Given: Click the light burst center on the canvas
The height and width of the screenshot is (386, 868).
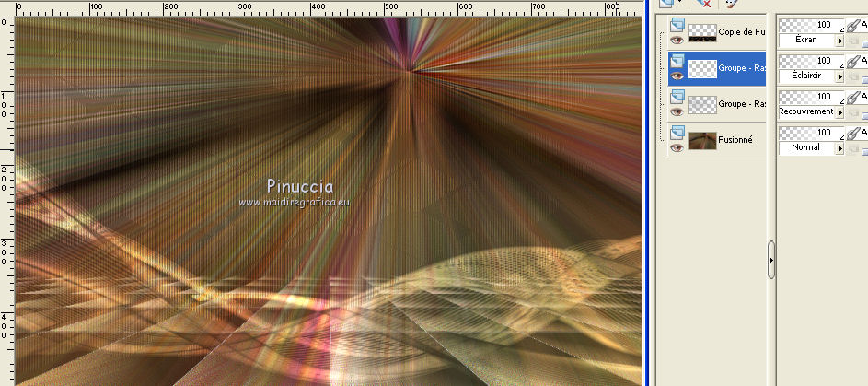Looking at the screenshot, I should pos(410,70).
